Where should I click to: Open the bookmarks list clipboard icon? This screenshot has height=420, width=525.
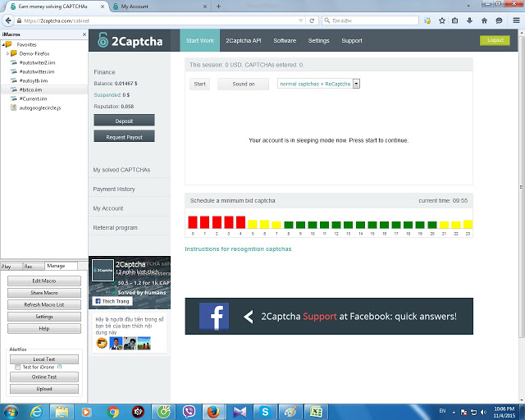point(454,21)
